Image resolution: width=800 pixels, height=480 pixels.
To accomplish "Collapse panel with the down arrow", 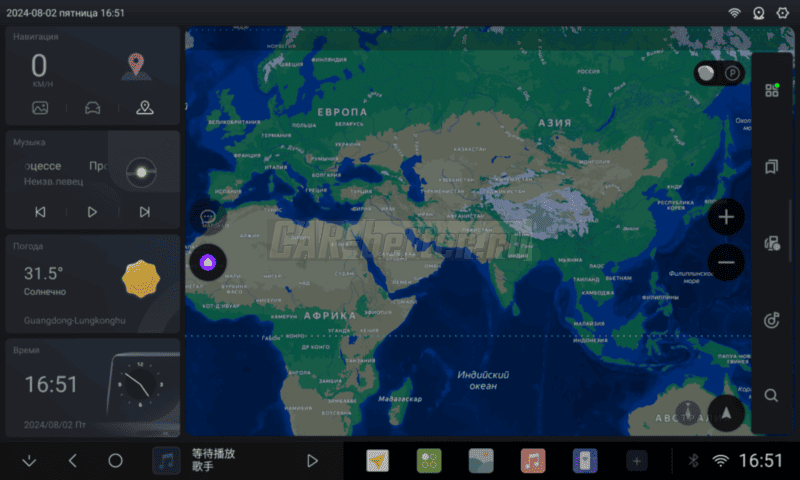I will 29,461.
